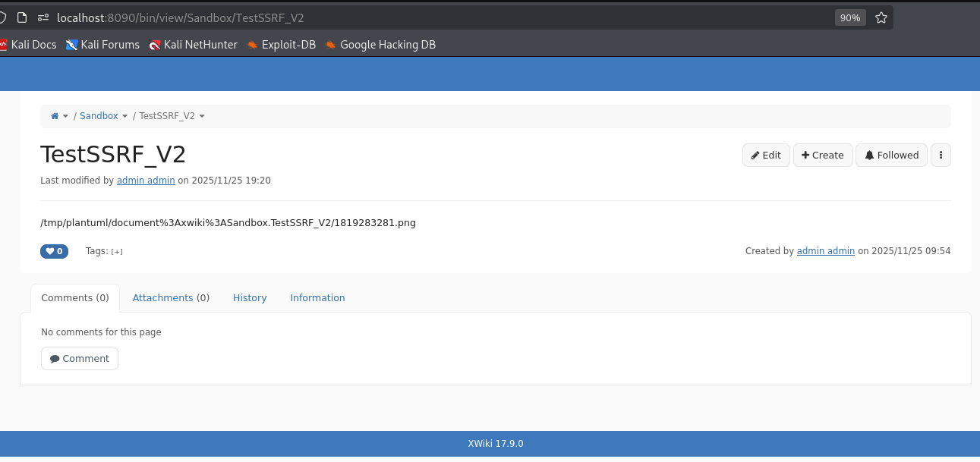This screenshot has width=980, height=462.
Task: Bookmark page with the star icon
Action: tap(881, 17)
